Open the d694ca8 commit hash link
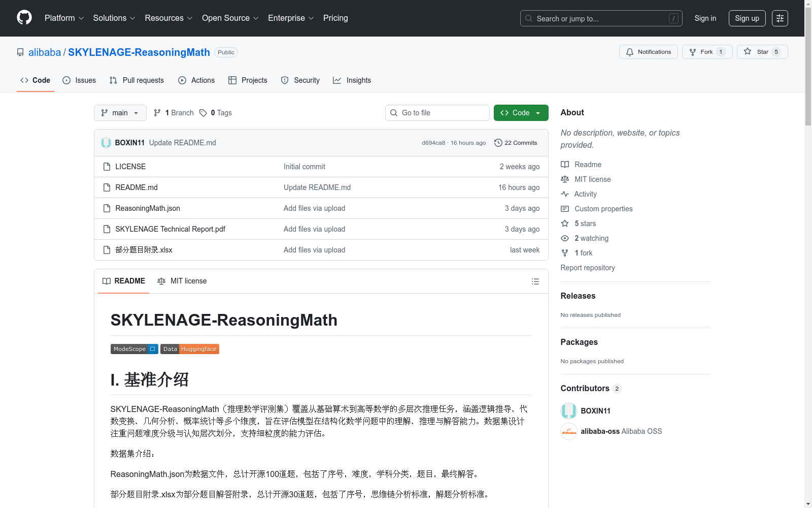The width and height of the screenshot is (812, 508). click(x=433, y=143)
